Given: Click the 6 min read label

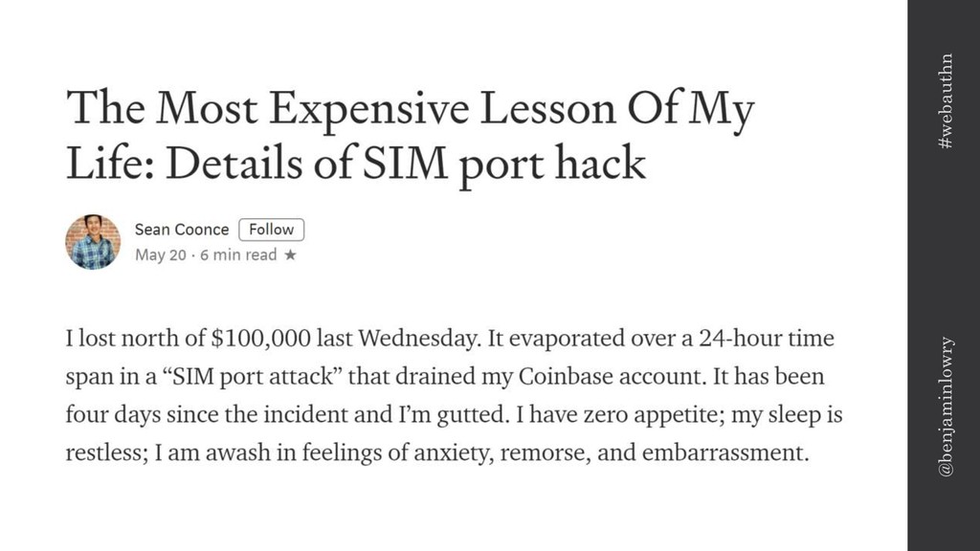Looking at the screenshot, I should tap(238, 254).
